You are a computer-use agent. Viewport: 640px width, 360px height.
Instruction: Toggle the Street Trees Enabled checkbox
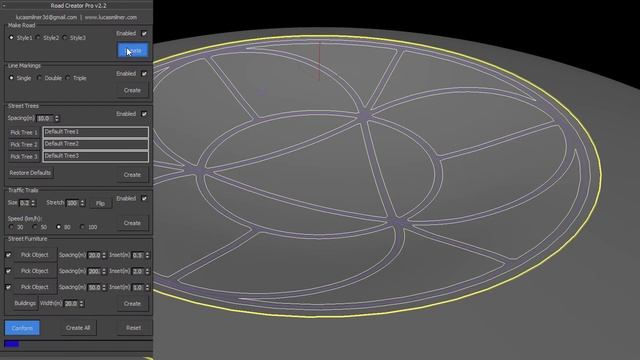point(144,114)
